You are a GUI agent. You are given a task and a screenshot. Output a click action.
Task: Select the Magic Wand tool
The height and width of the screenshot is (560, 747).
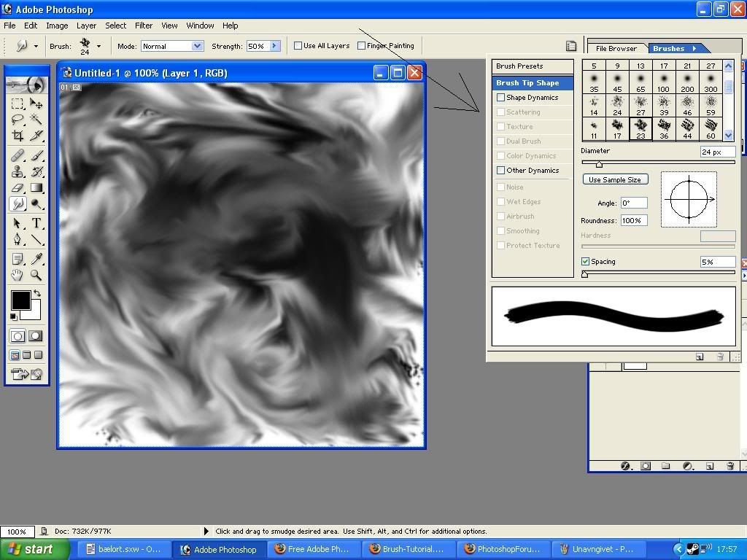(36, 120)
